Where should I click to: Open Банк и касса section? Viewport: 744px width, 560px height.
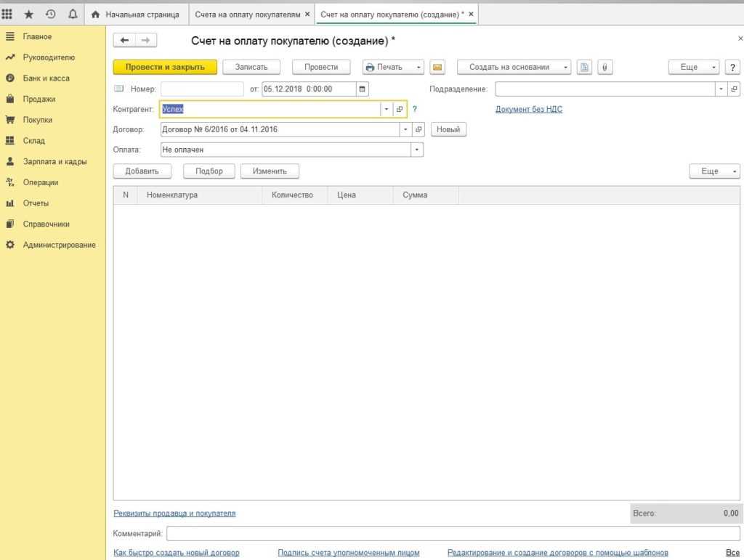pyautogui.click(x=46, y=78)
